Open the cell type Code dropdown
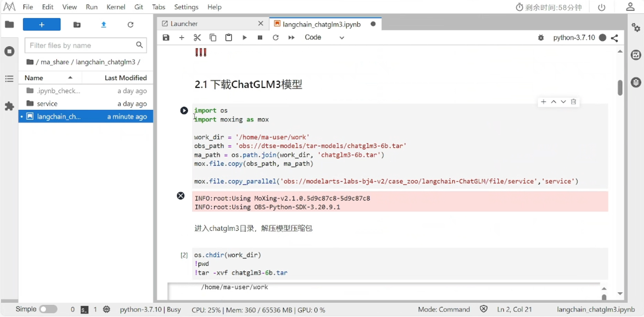Viewport: 644px width, 317px height. click(324, 38)
